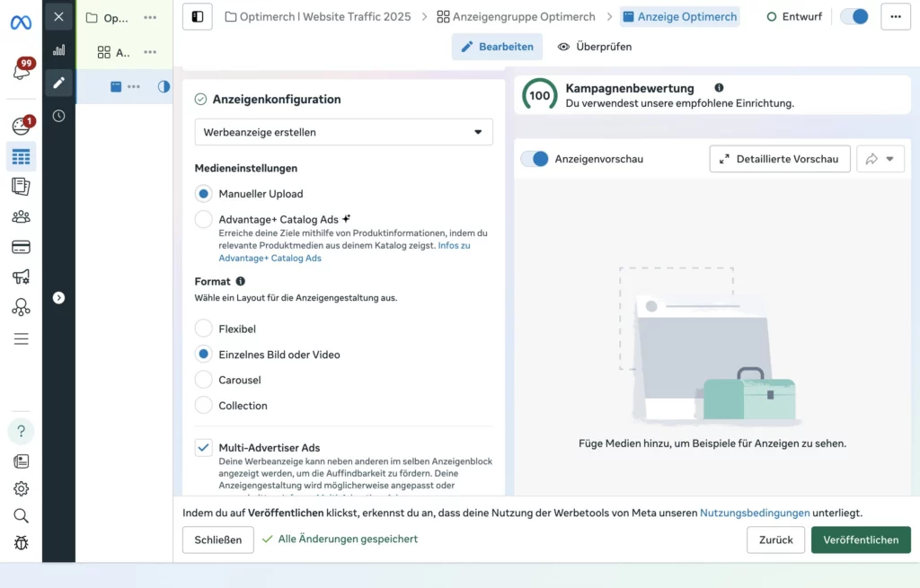
Task: Open the three-dot menu at top right
Action: pyautogui.click(x=896, y=17)
